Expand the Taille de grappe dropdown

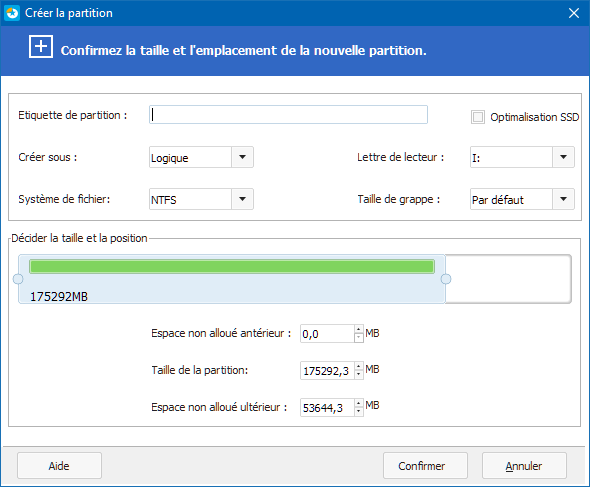(563, 199)
